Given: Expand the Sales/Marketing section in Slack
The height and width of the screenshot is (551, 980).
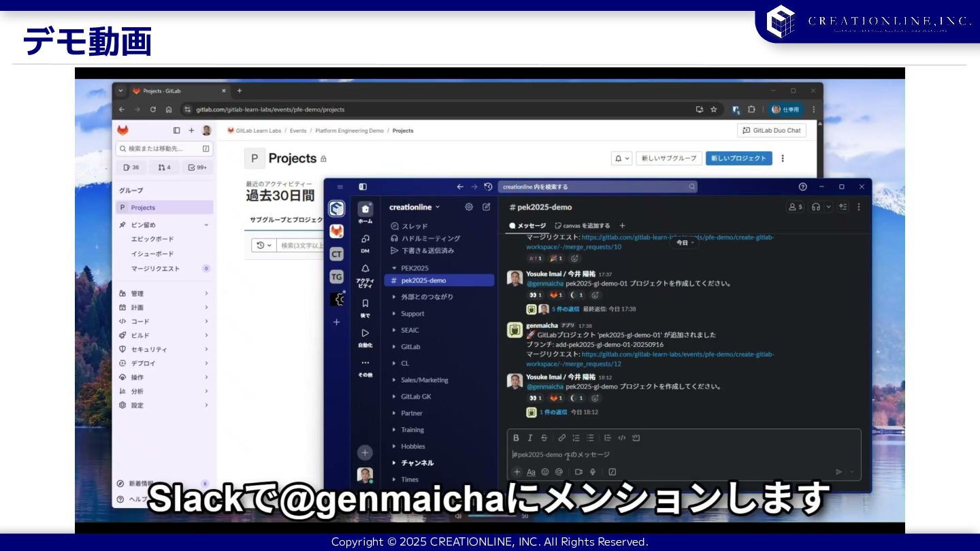Looking at the screenshot, I should (x=394, y=380).
